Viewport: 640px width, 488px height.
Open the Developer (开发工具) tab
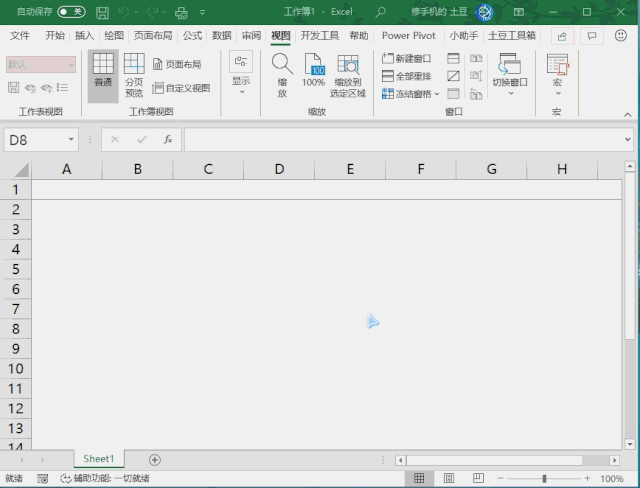point(320,36)
